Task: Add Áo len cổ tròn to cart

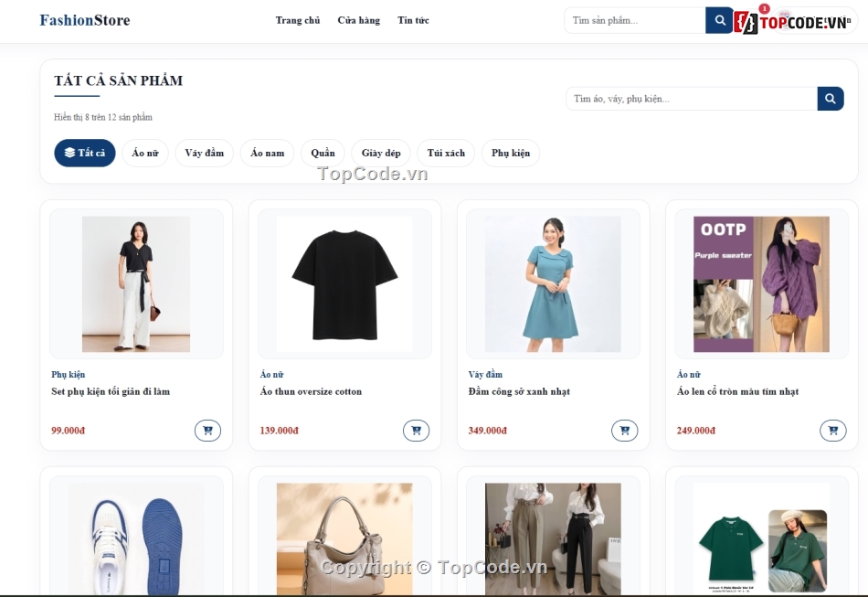Action: pyautogui.click(x=833, y=431)
